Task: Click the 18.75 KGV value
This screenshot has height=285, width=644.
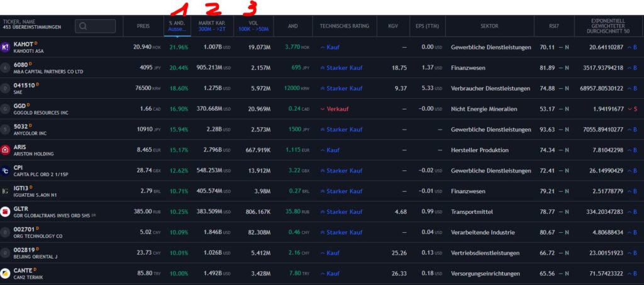Action: point(399,68)
